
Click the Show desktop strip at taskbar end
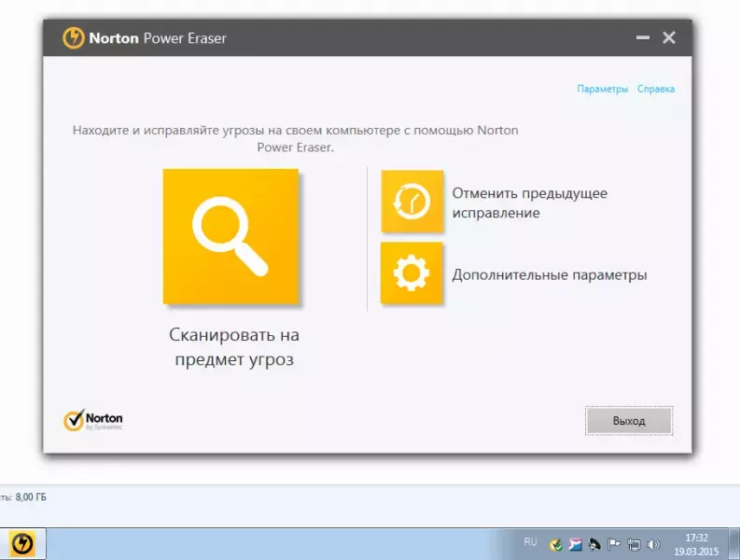pyautogui.click(x=733, y=544)
